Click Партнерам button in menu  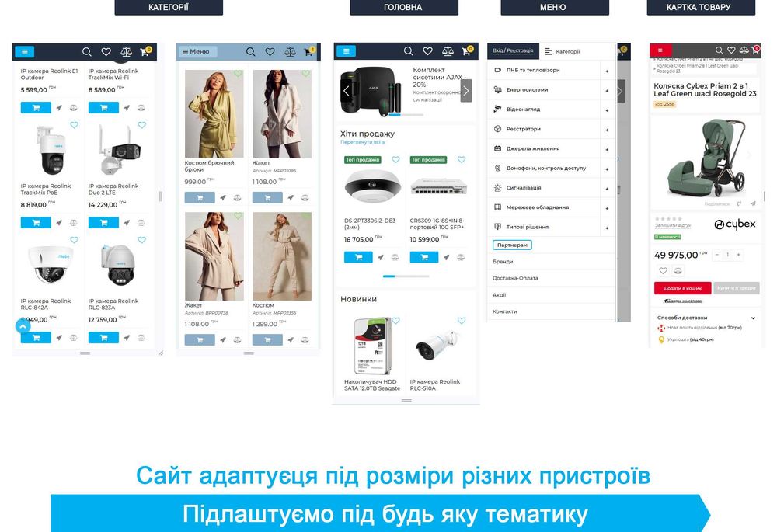coord(512,245)
